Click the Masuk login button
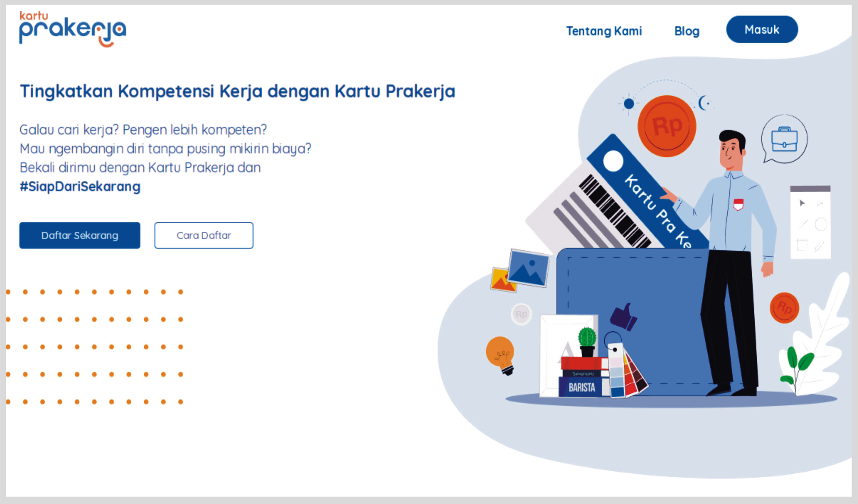 [x=762, y=29]
